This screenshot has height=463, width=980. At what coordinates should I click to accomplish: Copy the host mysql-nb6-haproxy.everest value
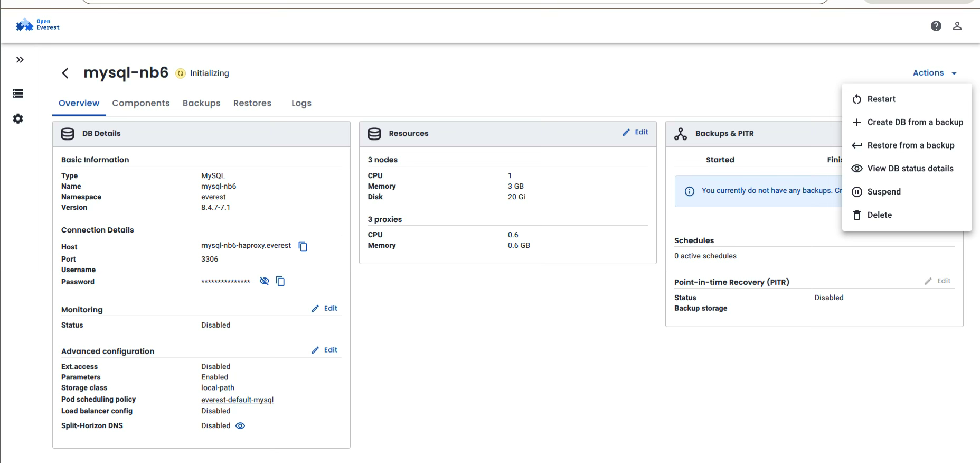tap(303, 246)
